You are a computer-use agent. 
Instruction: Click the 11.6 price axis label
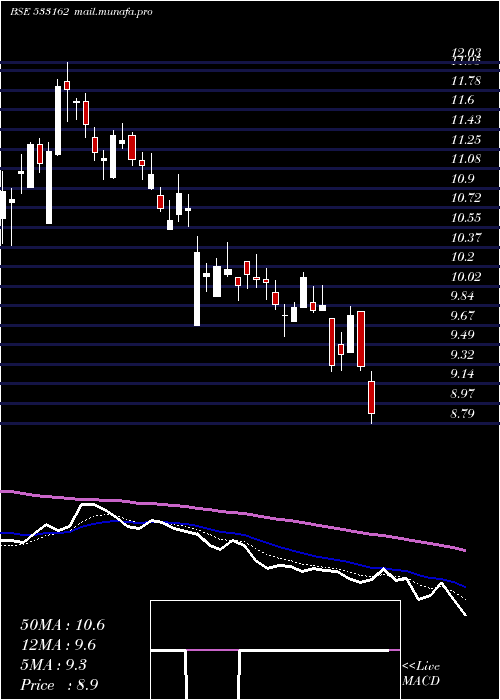[462, 100]
